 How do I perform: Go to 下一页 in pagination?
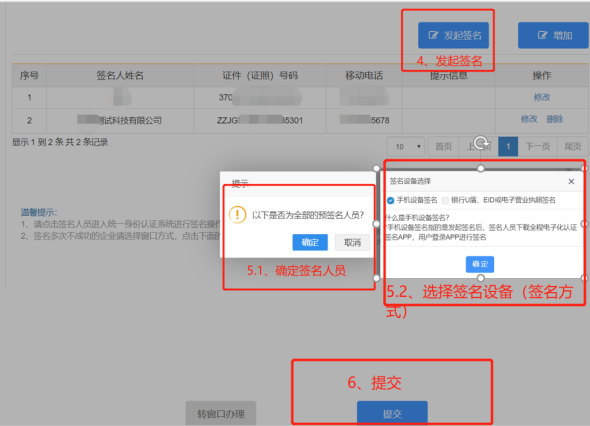pos(538,146)
